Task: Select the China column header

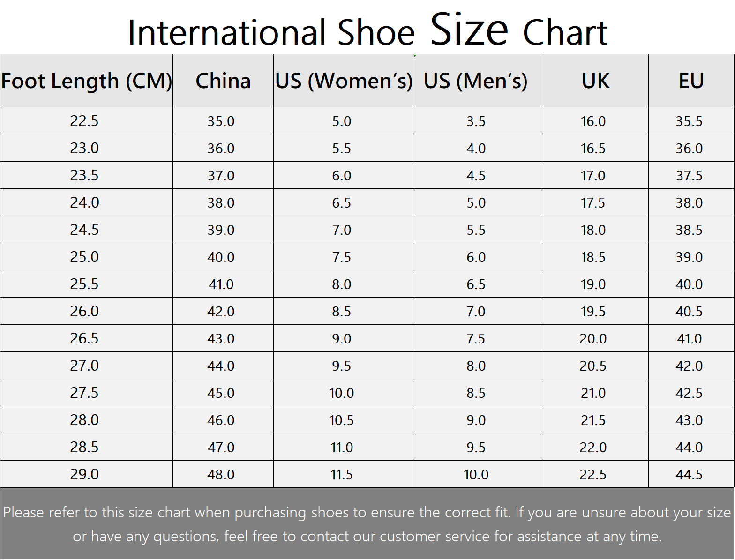Action: (x=223, y=81)
